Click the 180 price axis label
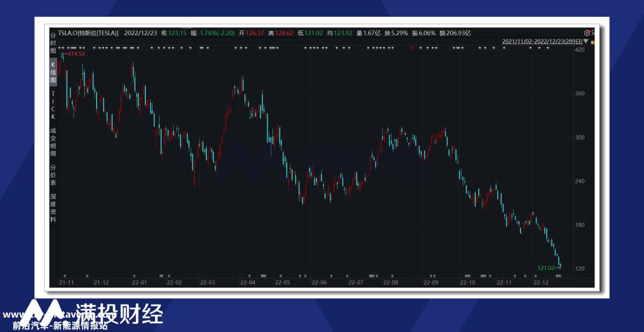Screen dimensions: 644x332 580,225
